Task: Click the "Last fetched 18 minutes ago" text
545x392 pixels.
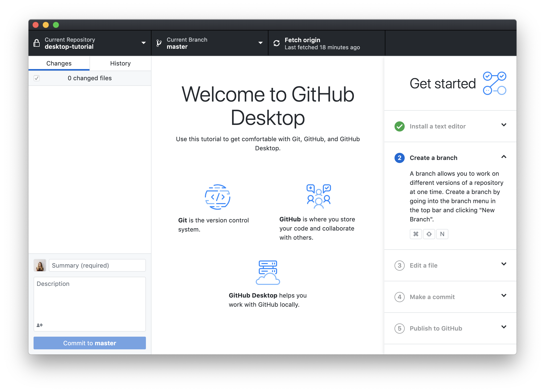Action: [322, 47]
